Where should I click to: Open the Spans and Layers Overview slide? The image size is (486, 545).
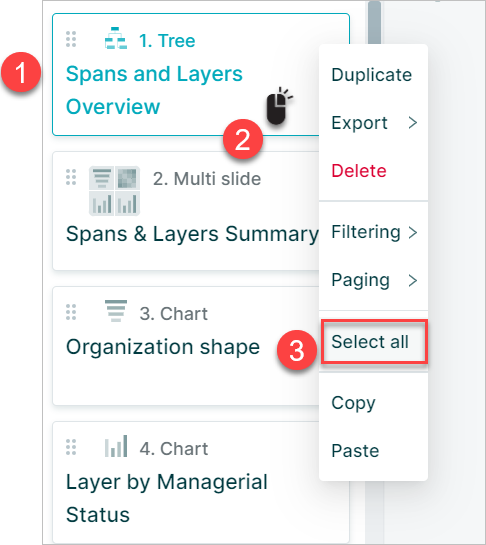[154, 90]
